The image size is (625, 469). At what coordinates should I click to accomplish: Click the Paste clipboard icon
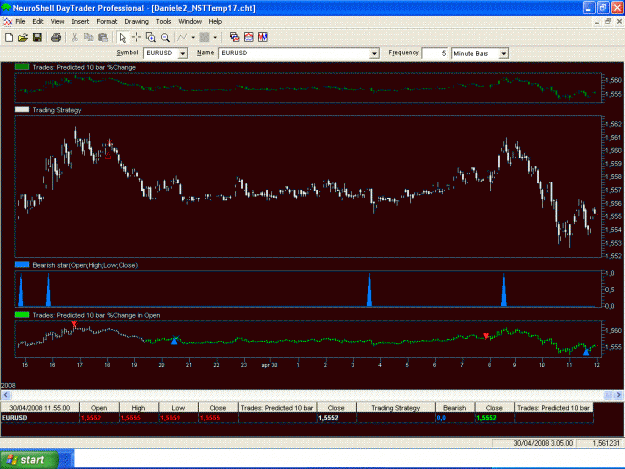[103, 37]
